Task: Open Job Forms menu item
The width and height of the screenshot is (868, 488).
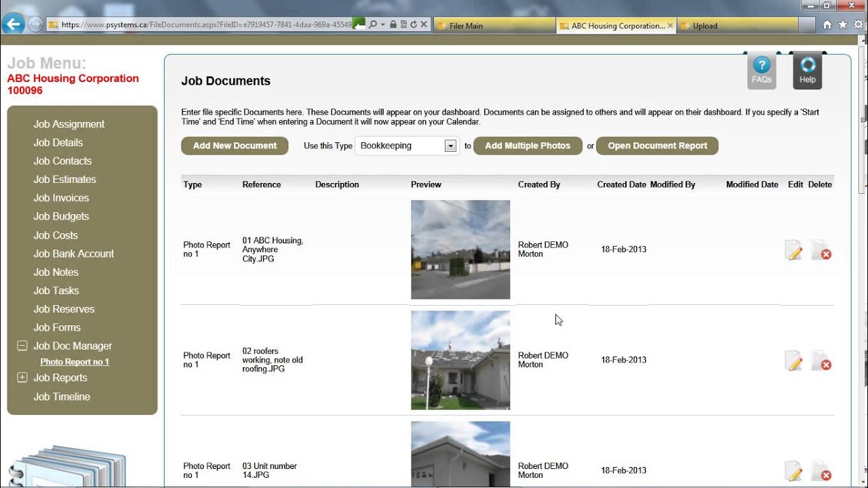Action: click(57, 327)
